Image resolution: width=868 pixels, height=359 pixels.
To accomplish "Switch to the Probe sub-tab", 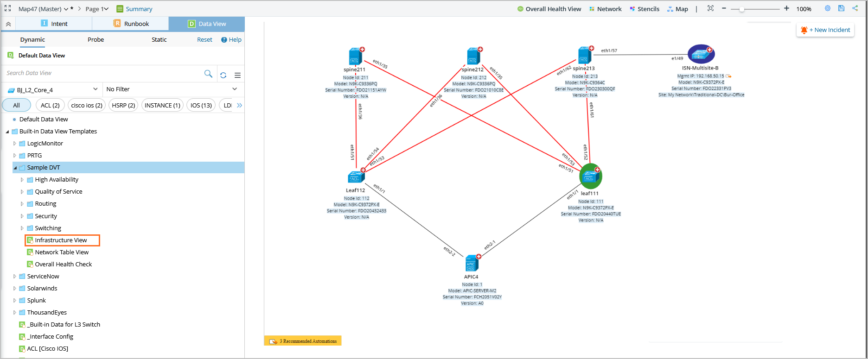I will (96, 39).
